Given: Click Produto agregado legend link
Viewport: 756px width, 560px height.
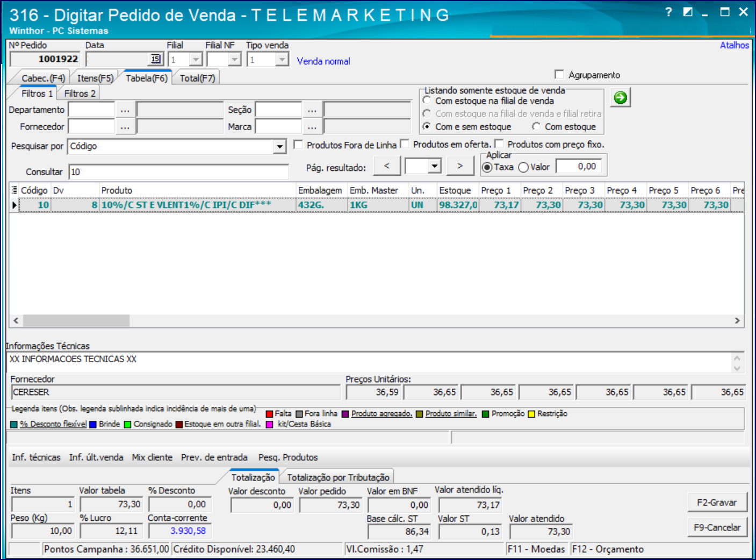Looking at the screenshot, I should pyautogui.click(x=381, y=414).
